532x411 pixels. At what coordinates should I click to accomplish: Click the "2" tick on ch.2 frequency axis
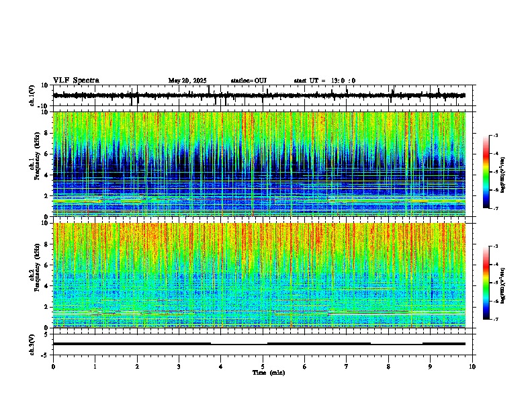click(x=47, y=307)
